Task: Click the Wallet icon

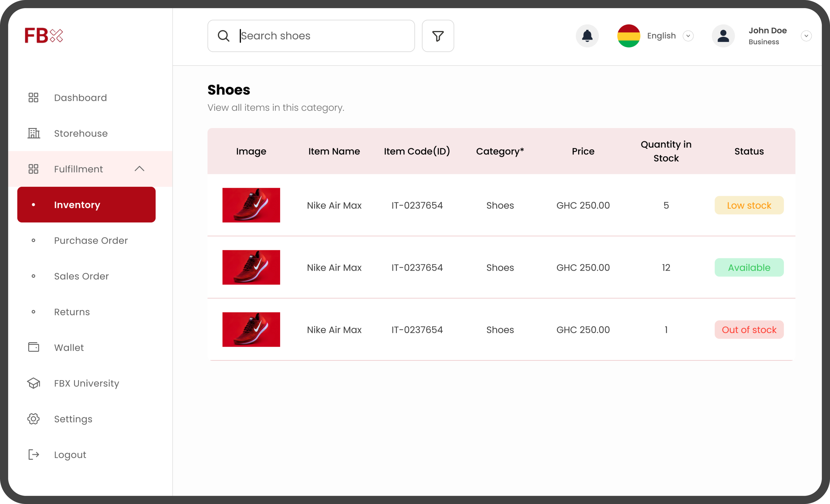Action: point(33,347)
